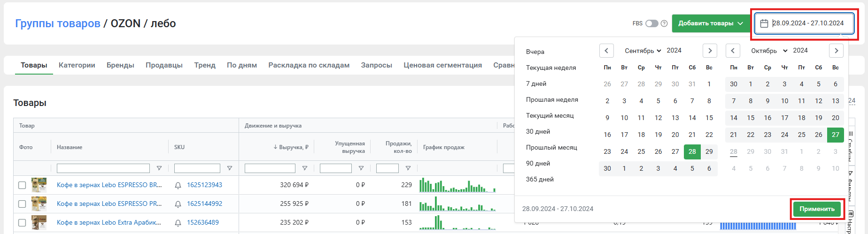This screenshot has height=234, width=868.
Task: Check the box for Lebo Extra Арабика row
Action: 22,223
